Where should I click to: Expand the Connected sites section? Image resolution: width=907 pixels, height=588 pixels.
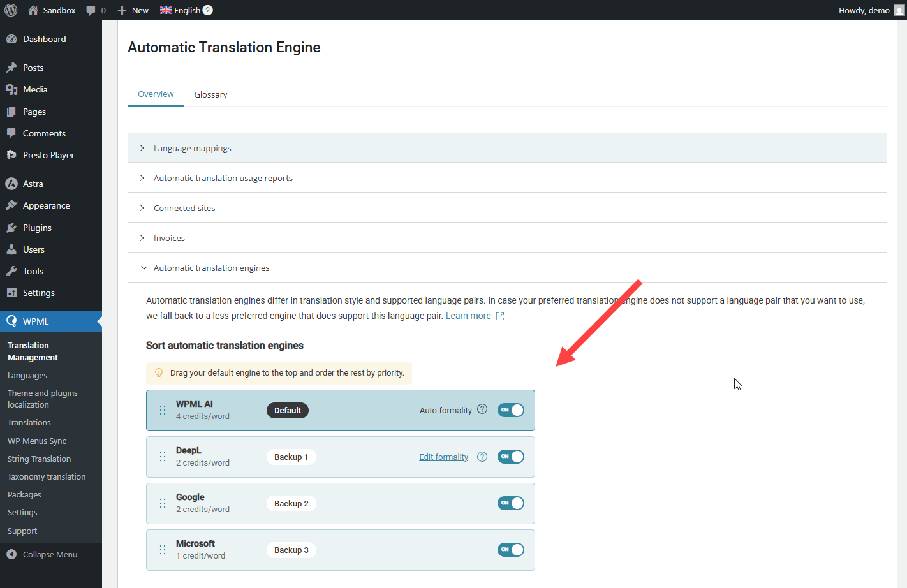pyautogui.click(x=507, y=208)
